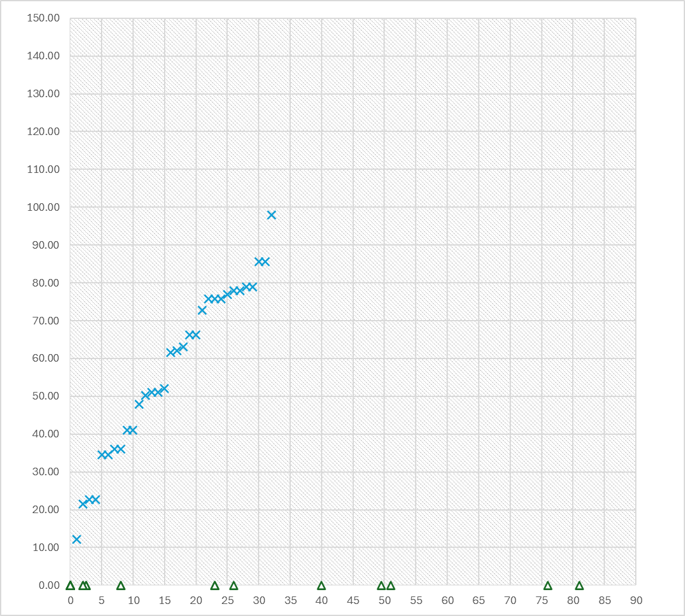Select the 50.00 vertical axis label
This screenshot has height=616, width=685.
tap(45, 396)
